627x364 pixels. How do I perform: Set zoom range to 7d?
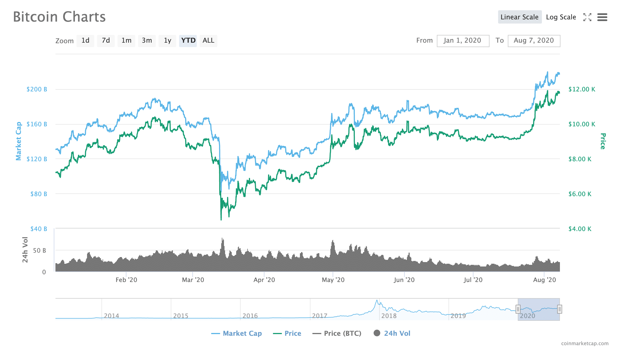[x=106, y=41]
